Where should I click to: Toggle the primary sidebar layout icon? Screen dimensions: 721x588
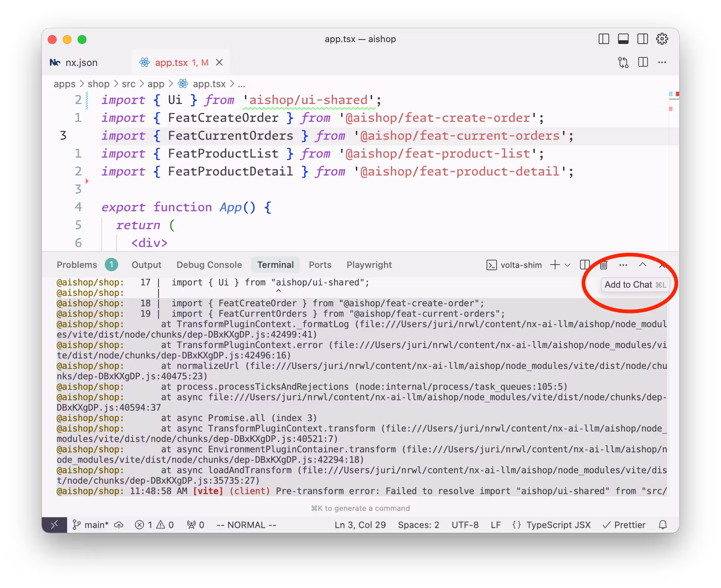(x=604, y=39)
